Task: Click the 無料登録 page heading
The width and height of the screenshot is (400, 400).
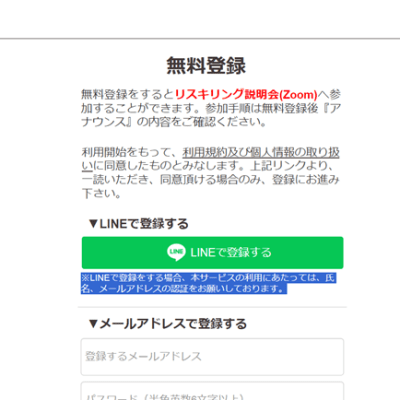Action: point(206,65)
